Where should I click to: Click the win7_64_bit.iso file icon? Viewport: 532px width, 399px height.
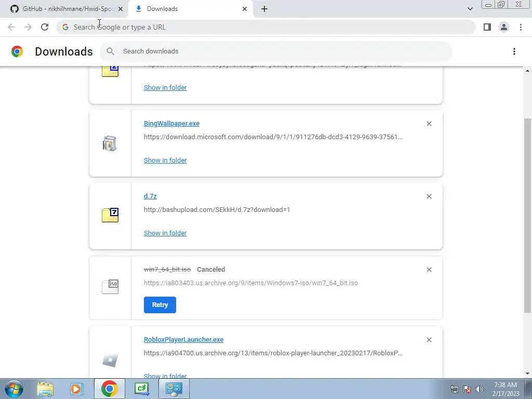click(x=110, y=287)
